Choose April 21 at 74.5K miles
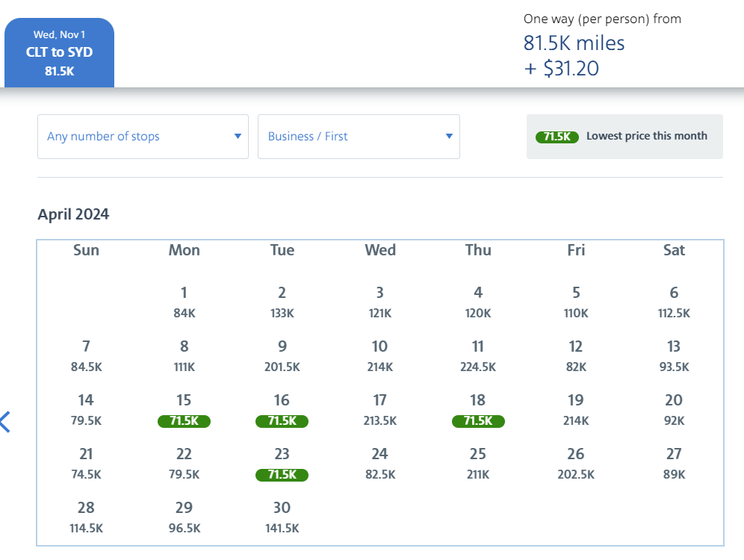744x560 pixels. pyautogui.click(x=86, y=464)
